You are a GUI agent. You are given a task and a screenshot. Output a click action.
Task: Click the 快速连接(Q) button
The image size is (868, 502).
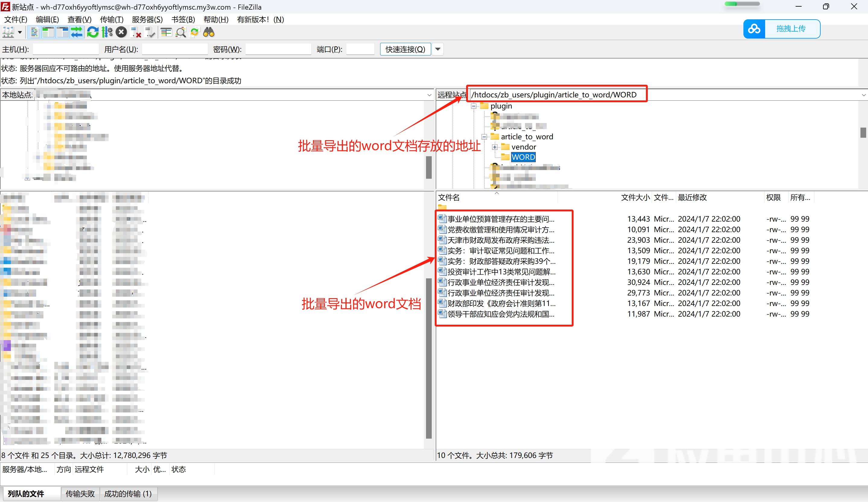405,49
